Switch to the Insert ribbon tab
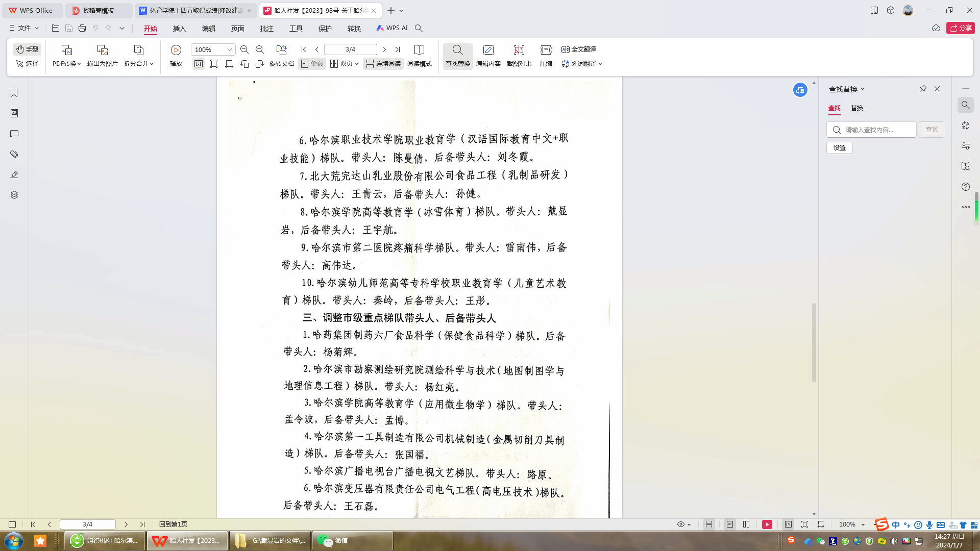Screen dimensions: 980x551 point(179,29)
